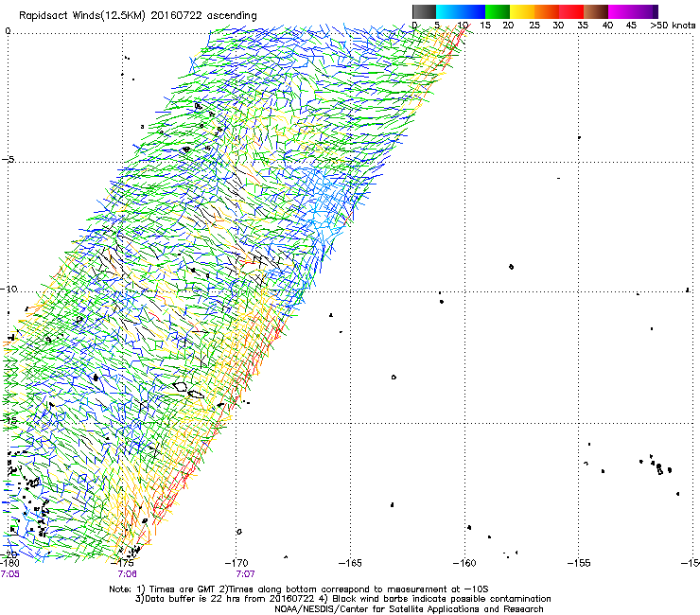
Task: Click the '-15' latitude label
Action: coord(9,420)
